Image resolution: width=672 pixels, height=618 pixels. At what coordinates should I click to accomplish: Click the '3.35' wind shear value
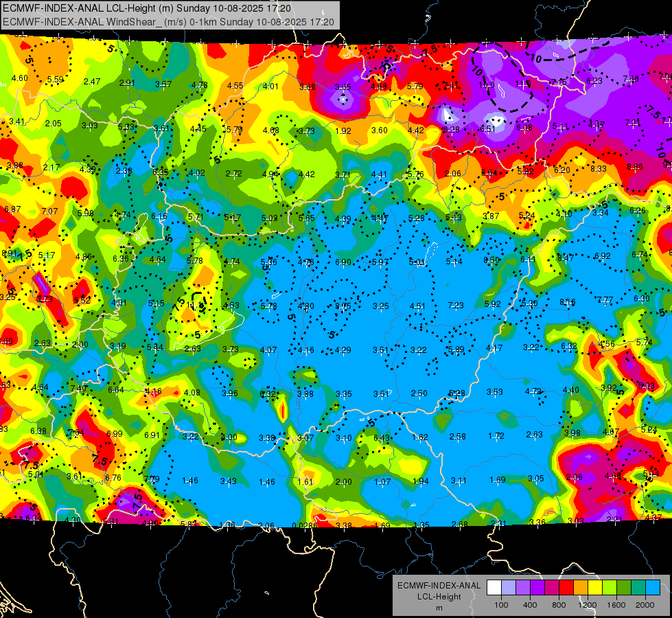click(344, 393)
